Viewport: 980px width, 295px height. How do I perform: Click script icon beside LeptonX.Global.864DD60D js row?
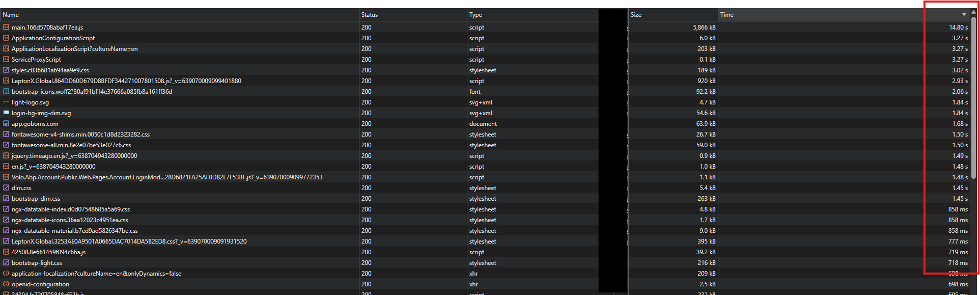pyautogui.click(x=6, y=81)
